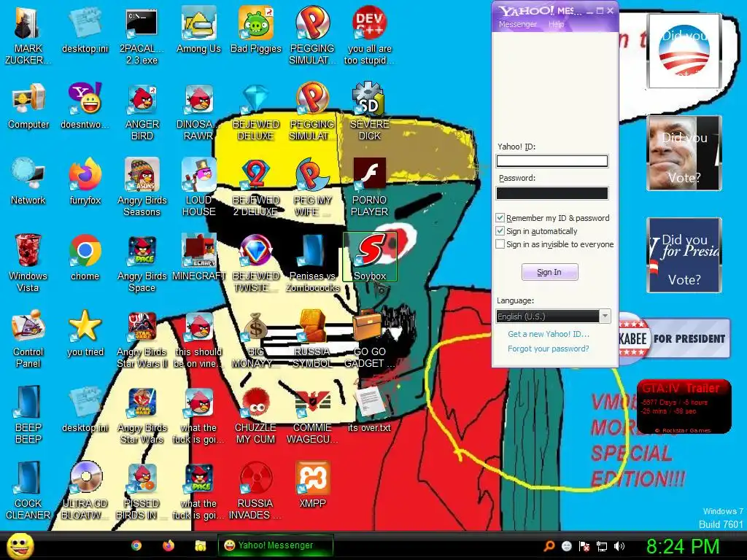747x560 pixels.
Task: Click the 8:24 PM taskbar clock
Action: (683, 546)
